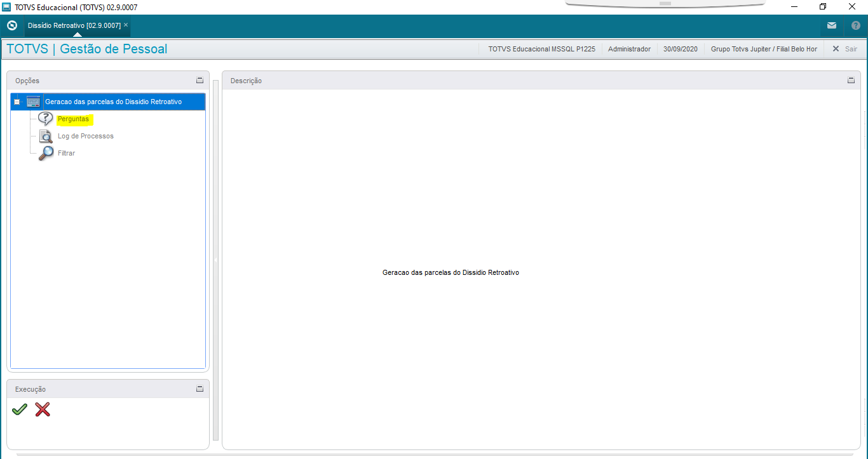
Task: Minimize the Descrição panel
Action: tap(851, 81)
